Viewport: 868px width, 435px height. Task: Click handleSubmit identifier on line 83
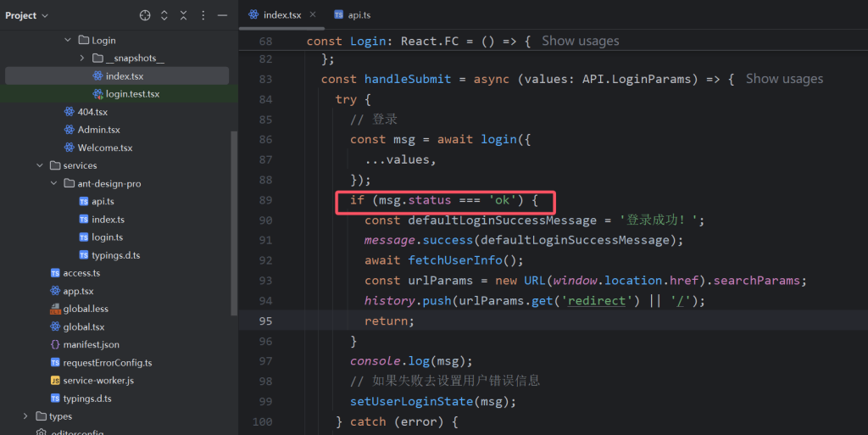pos(408,79)
